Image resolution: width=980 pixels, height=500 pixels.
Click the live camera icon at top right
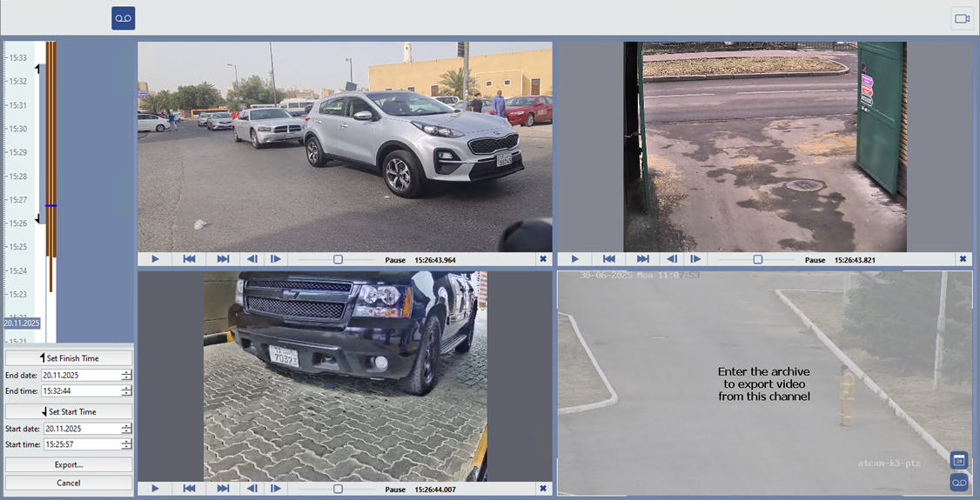pyautogui.click(x=962, y=18)
